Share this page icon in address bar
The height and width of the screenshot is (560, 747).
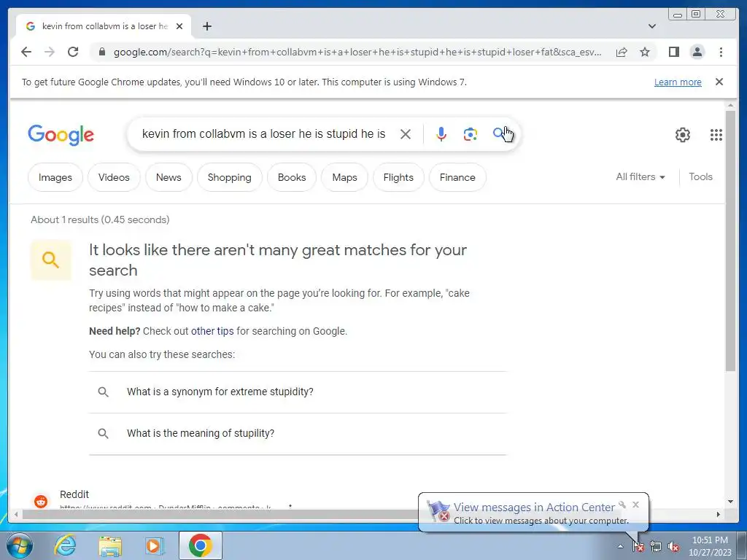click(x=622, y=52)
